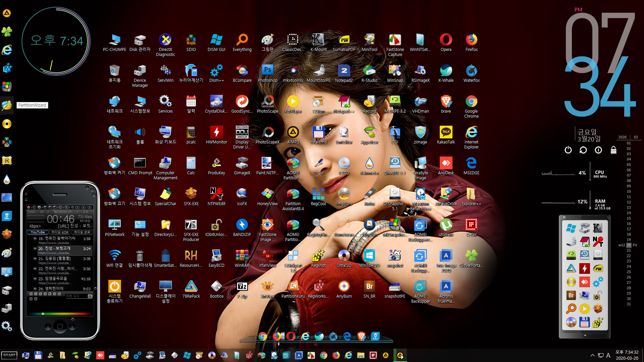This screenshot has height=362, width=644.
Task: Open the WinRAR desktop icon
Action: point(242,258)
